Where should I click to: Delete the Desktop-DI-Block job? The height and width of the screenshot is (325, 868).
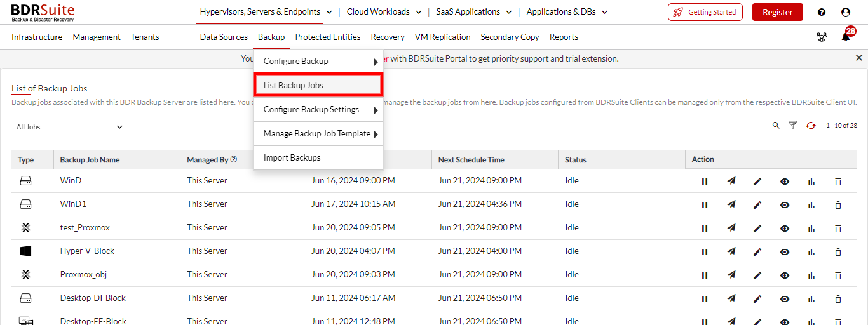[x=838, y=299]
